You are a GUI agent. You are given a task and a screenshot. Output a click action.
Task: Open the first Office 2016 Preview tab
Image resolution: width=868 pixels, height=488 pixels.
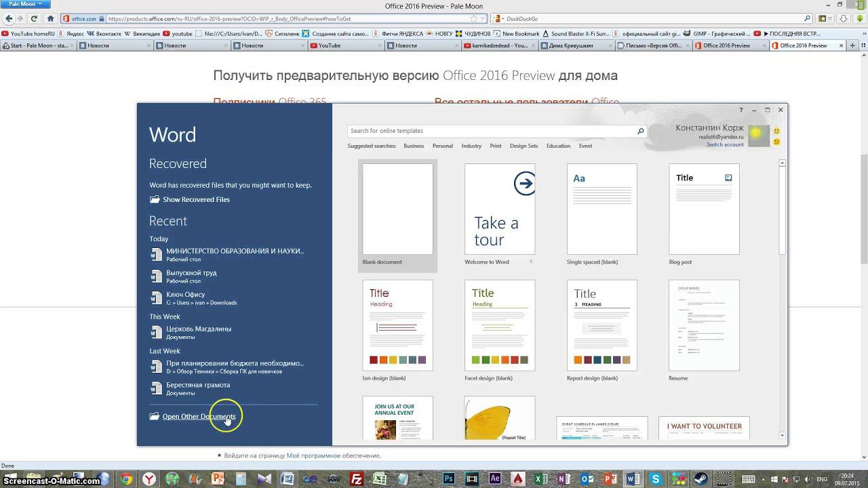(x=730, y=45)
